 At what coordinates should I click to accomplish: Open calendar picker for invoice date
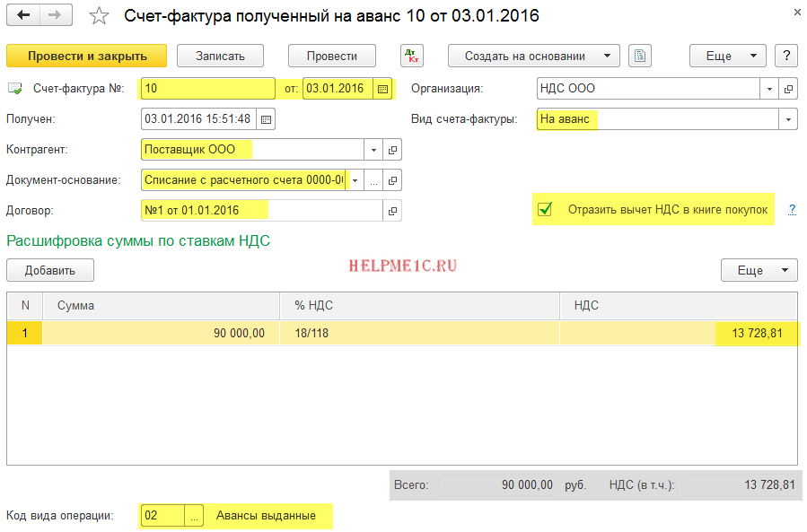[x=383, y=89]
